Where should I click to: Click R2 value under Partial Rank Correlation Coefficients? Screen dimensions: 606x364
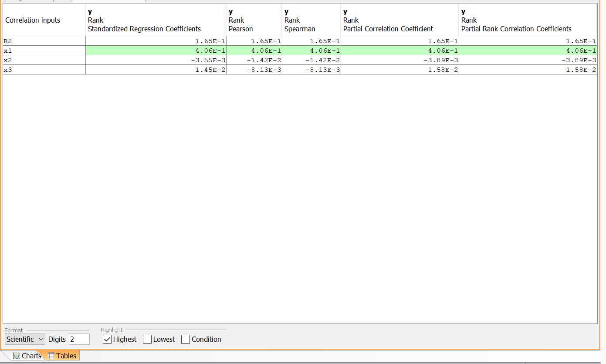click(x=528, y=41)
